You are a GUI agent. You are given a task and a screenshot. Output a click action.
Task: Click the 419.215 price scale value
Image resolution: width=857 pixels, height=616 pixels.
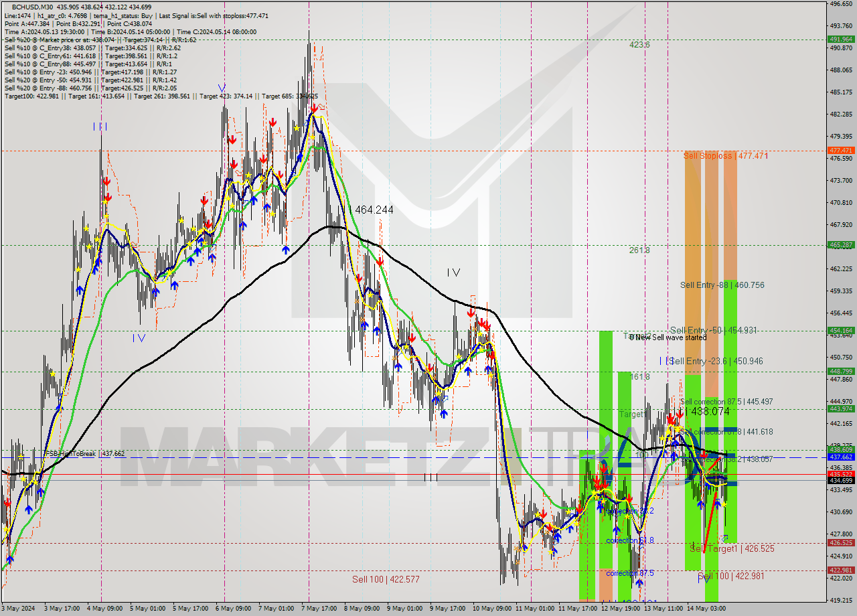click(840, 600)
